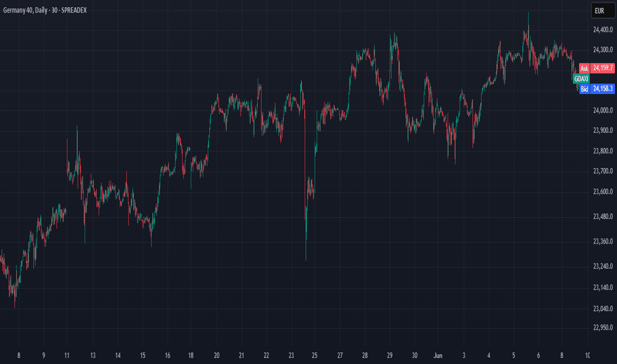Image resolution: width=617 pixels, height=364 pixels.
Task: Click the 24,400.0 price scale label
Action: [603, 30]
